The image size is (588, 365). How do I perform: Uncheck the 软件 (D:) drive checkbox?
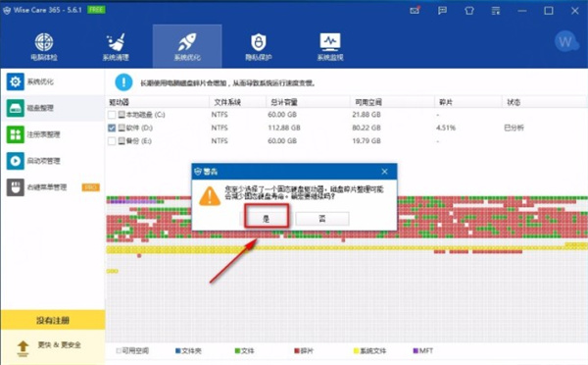point(112,128)
